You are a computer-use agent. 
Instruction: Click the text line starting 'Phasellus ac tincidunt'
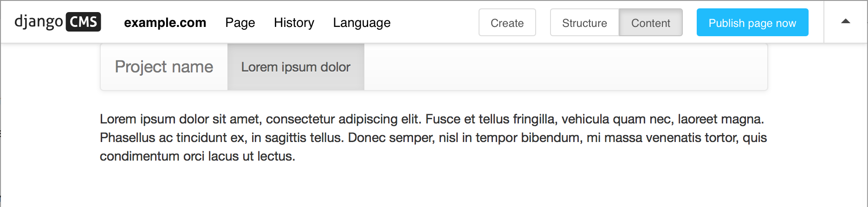(x=433, y=138)
